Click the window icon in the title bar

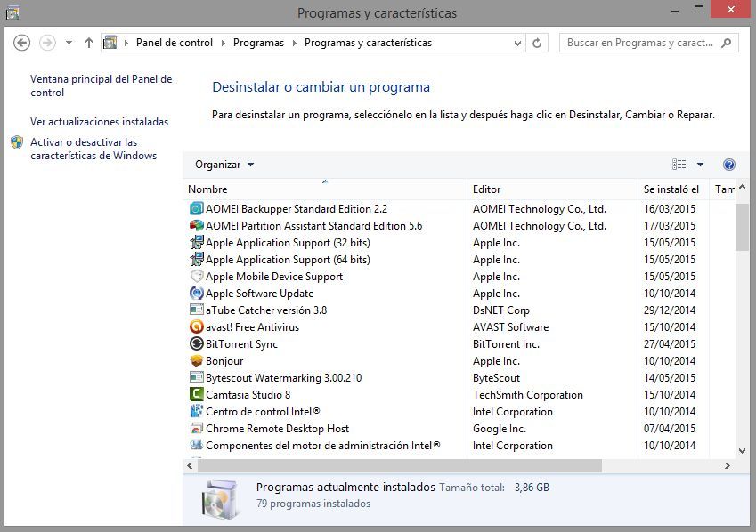coord(12,12)
